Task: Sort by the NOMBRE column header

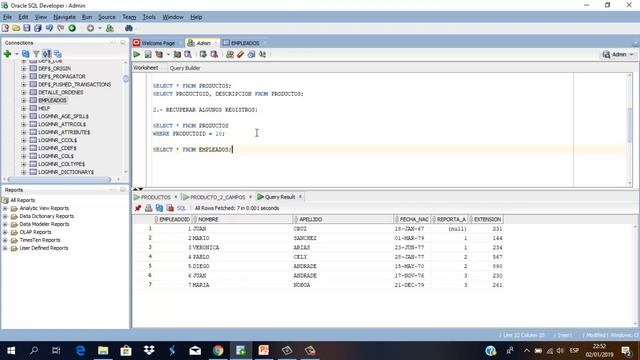Action: click(242, 219)
